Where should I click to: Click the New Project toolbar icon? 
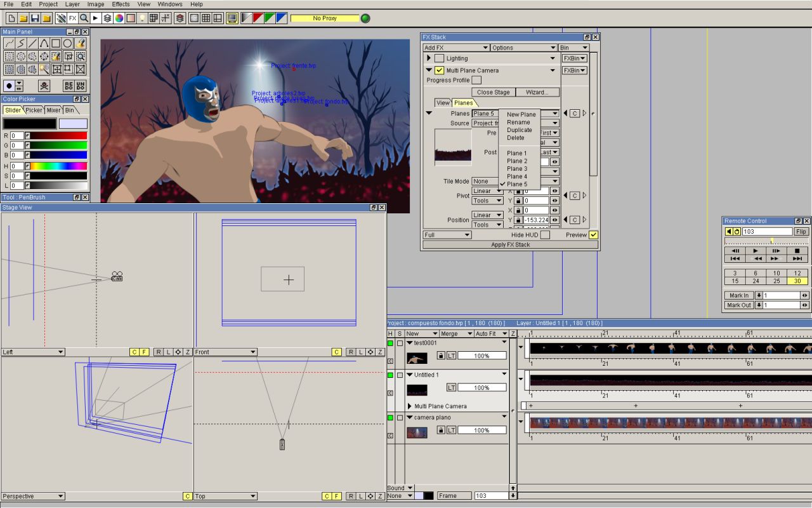pos(11,18)
